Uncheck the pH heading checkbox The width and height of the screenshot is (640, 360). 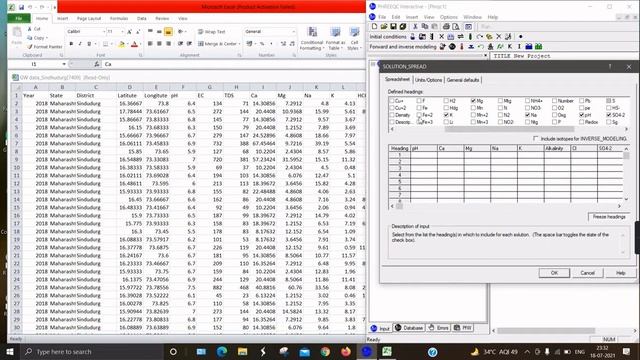[x=582, y=115]
